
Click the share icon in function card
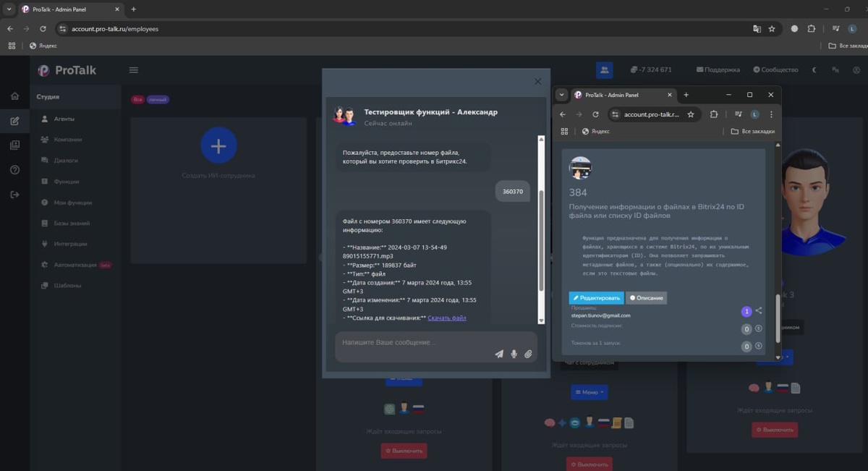(759, 311)
